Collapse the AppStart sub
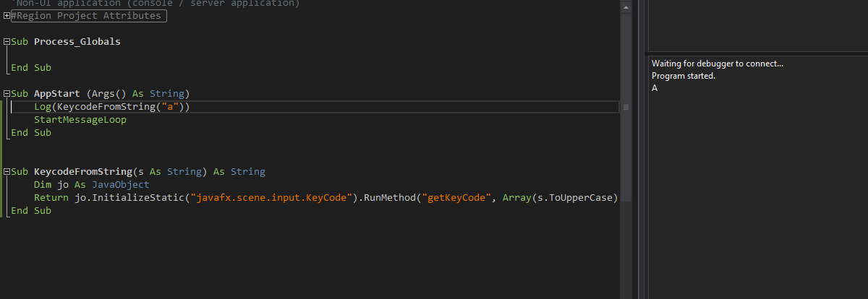 [x=7, y=94]
